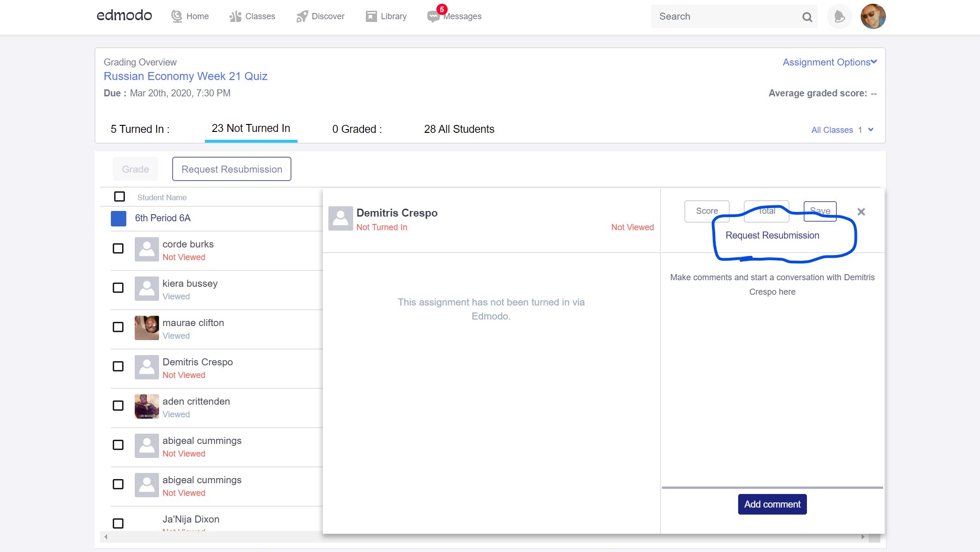This screenshot has height=552, width=980.
Task: Click into the Score input field
Action: click(x=706, y=211)
